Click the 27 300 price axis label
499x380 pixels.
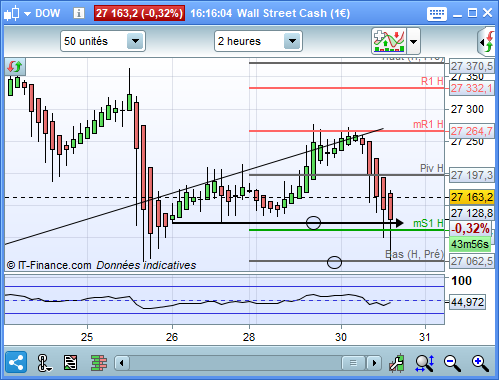click(x=467, y=109)
